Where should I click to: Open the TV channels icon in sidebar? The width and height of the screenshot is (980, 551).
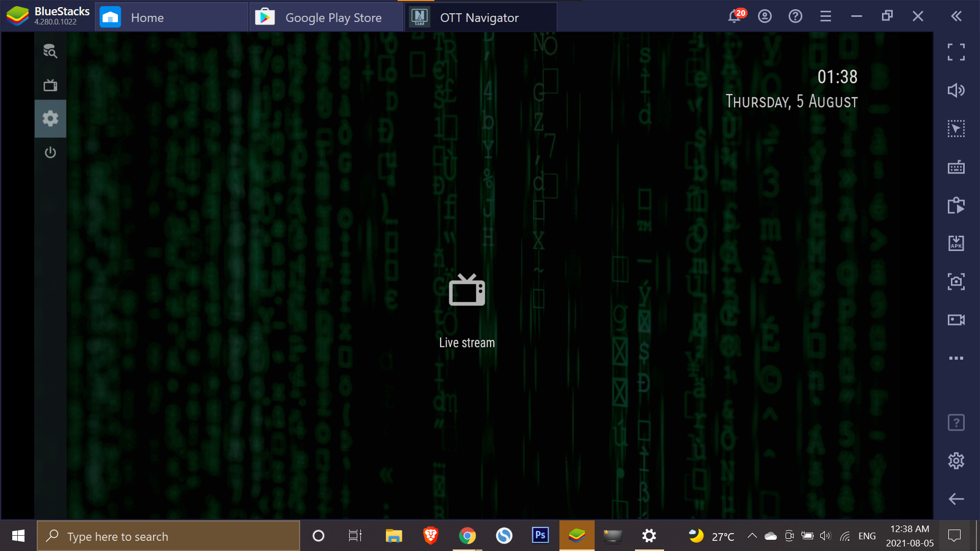coord(50,85)
